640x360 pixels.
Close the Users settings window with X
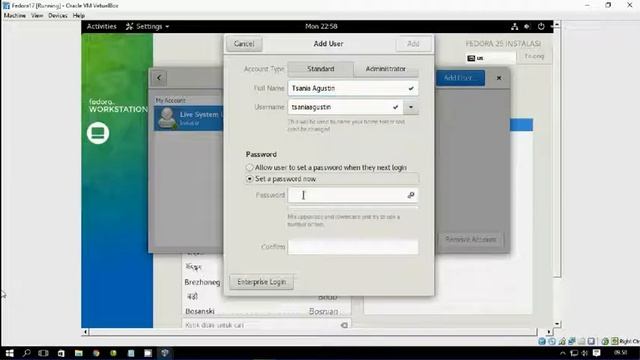click(x=499, y=78)
